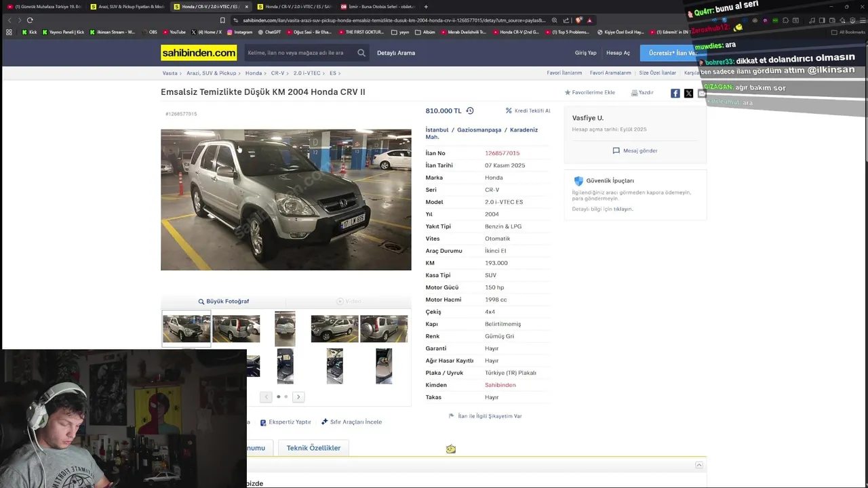868x488 pixels.
Task: Open Size Özel İlanlar link
Action: pyautogui.click(x=658, y=73)
